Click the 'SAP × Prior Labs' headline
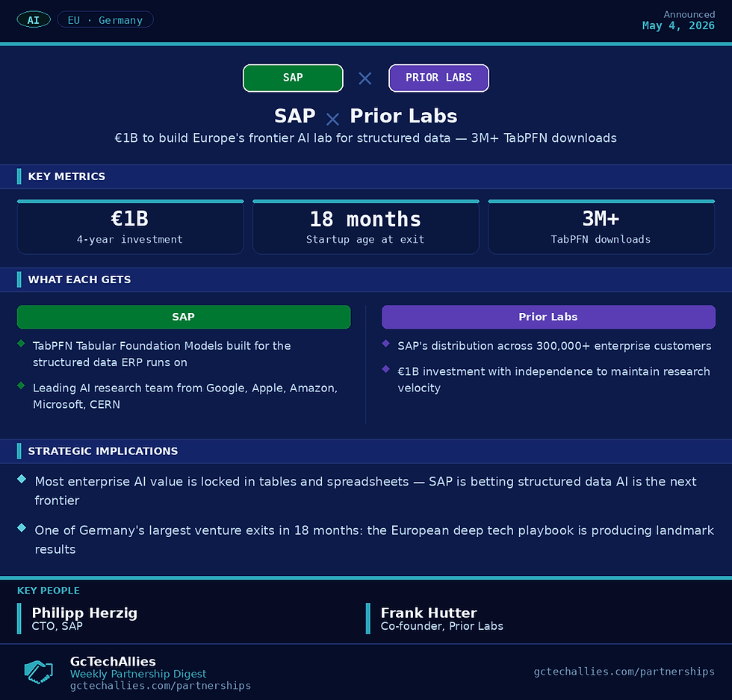Screen dimensions: 732x700 (365, 116)
